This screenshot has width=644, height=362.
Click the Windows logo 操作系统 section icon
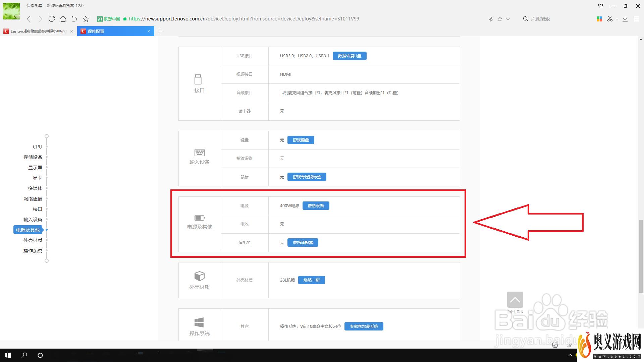click(199, 322)
